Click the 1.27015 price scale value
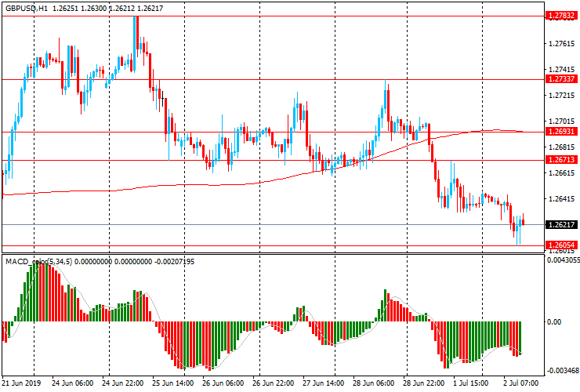 point(562,121)
